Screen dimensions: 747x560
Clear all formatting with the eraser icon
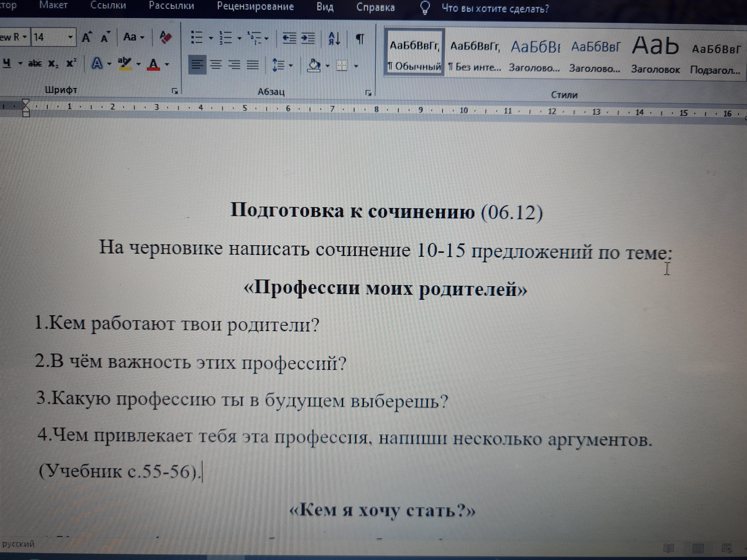165,37
